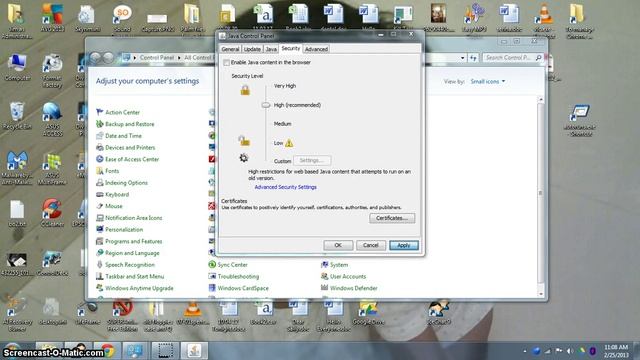This screenshot has width=640, height=360.
Task: Open the Computer desktop icon
Action: pos(18,67)
